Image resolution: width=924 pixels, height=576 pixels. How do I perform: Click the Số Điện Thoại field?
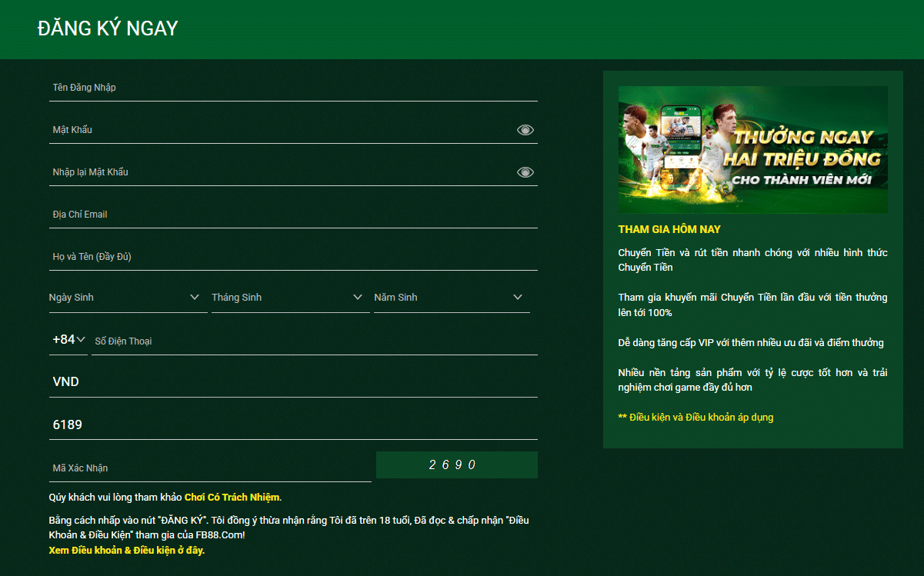(x=315, y=341)
